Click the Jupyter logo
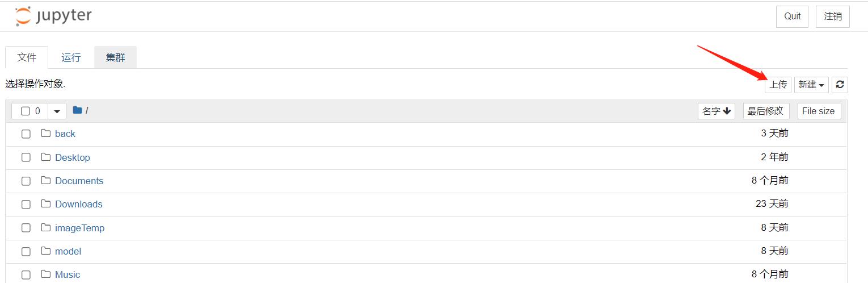This screenshot has width=868, height=283. pos(53,16)
